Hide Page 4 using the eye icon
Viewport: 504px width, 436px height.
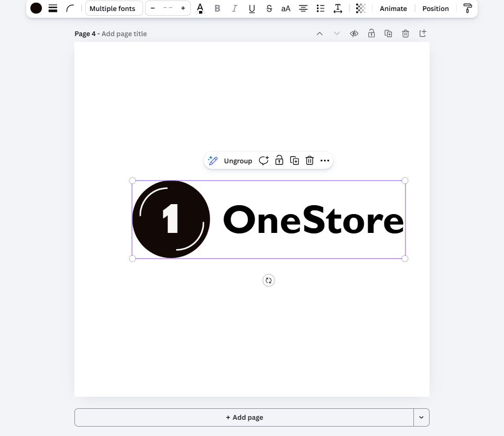pos(354,33)
